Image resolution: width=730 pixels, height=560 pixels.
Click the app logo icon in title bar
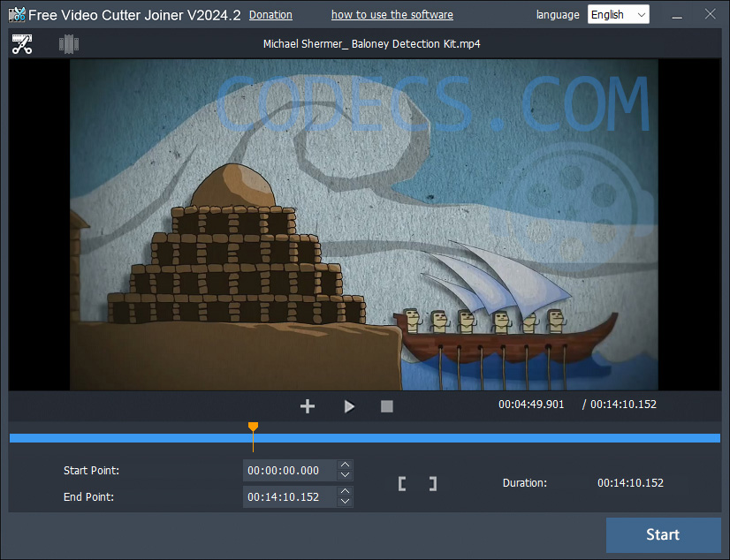(17, 14)
